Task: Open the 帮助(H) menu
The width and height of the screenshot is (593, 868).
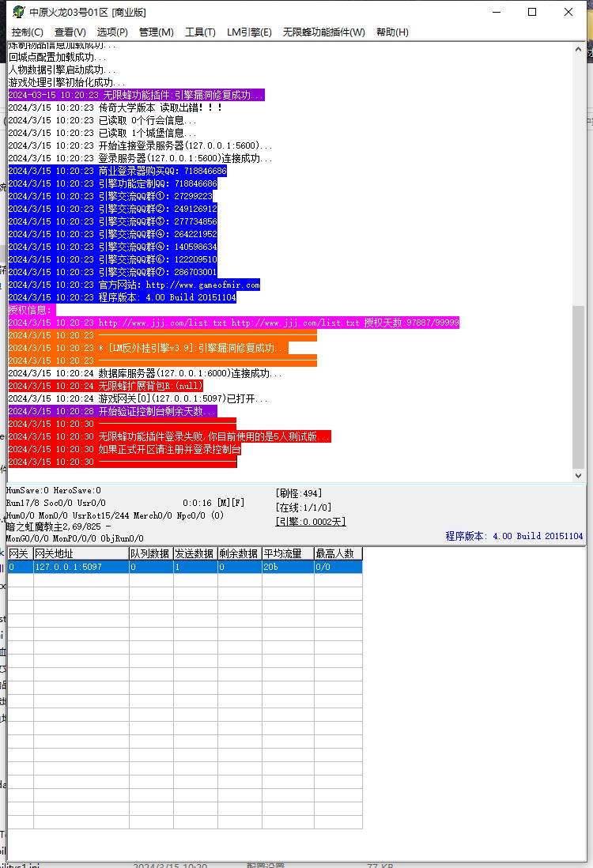Action: (x=392, y=32)
